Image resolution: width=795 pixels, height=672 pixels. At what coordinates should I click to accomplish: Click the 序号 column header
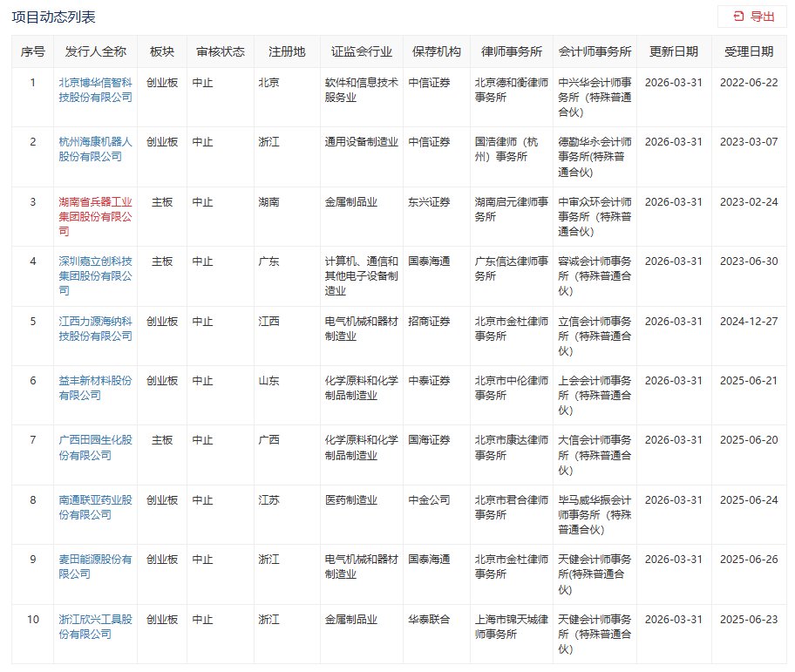point(33,51)
